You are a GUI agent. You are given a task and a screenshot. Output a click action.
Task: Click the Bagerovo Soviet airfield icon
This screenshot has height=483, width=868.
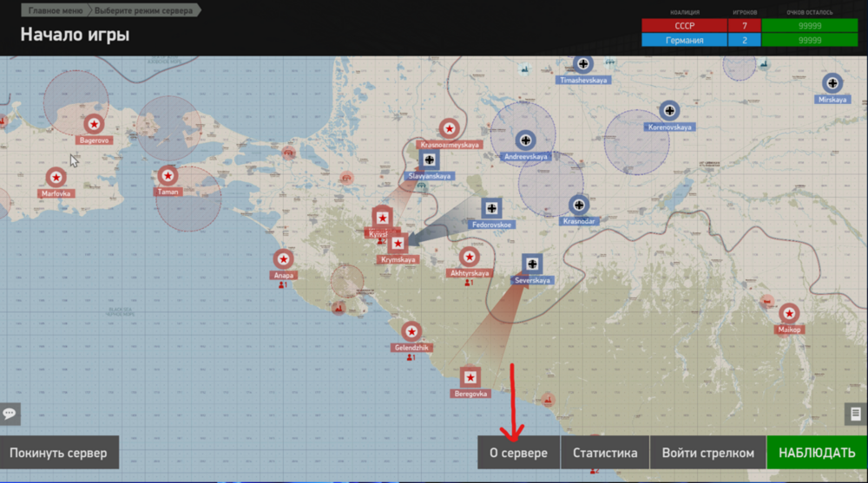pos(94,125)
